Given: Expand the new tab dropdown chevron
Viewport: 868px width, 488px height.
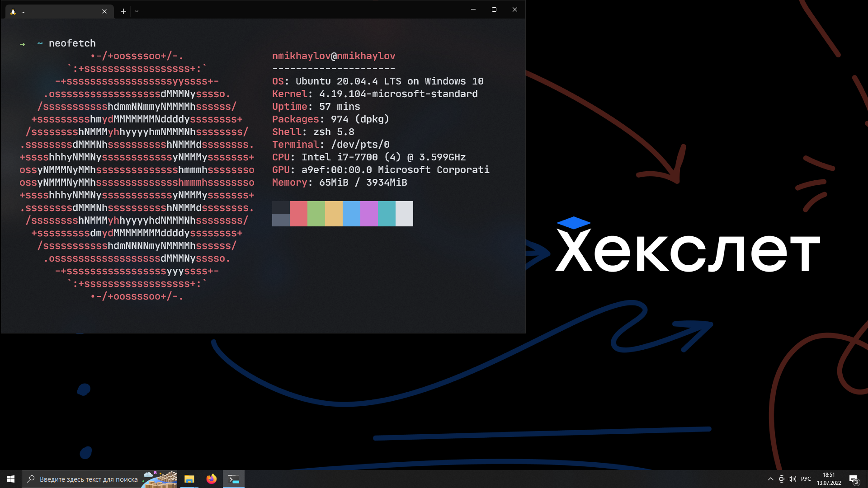Looking at the screenshot, I should point(137,11).
